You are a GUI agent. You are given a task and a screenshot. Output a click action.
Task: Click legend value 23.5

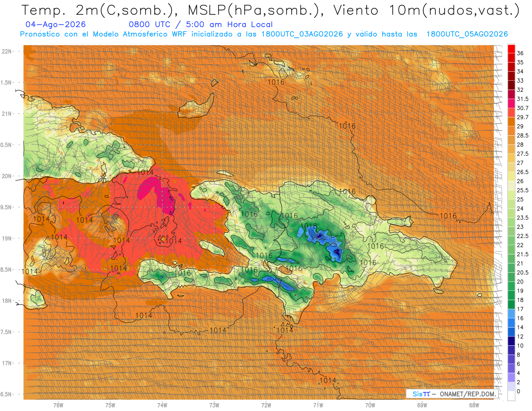point(522,218)
